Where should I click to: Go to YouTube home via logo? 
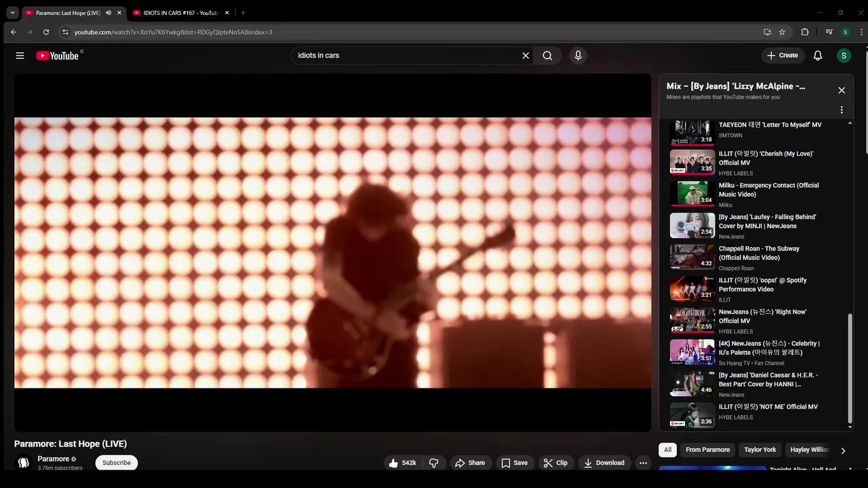point(58,56)
